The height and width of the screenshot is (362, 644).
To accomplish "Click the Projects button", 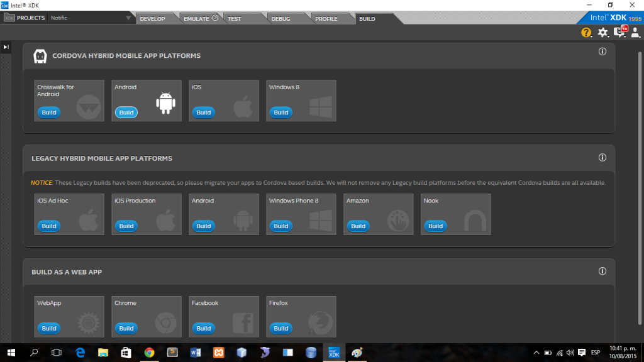I will 31,18.
